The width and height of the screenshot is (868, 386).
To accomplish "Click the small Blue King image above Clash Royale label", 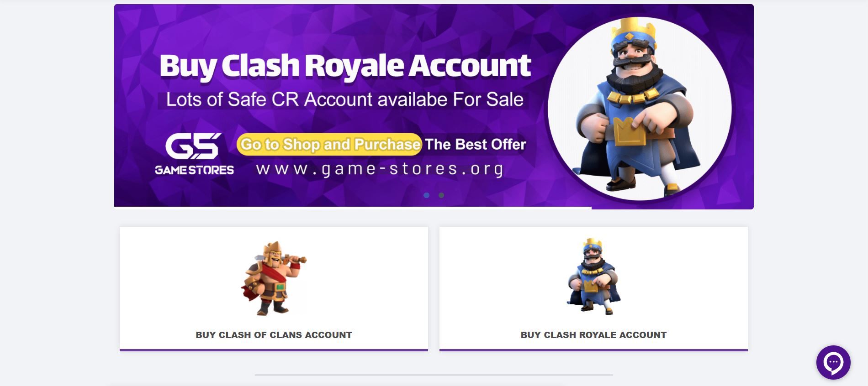I will click(x=593, y=276).
